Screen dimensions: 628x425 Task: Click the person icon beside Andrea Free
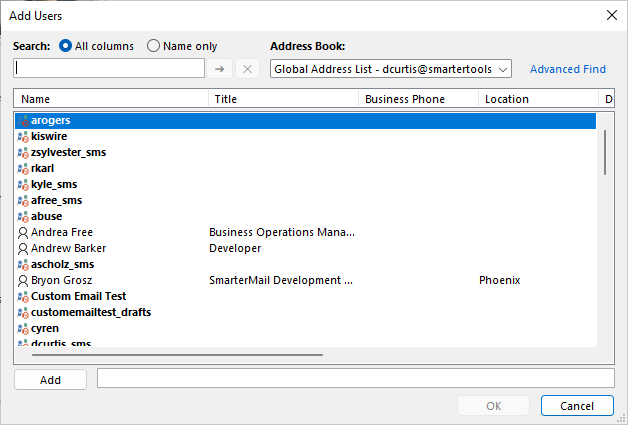click(23, 233)
